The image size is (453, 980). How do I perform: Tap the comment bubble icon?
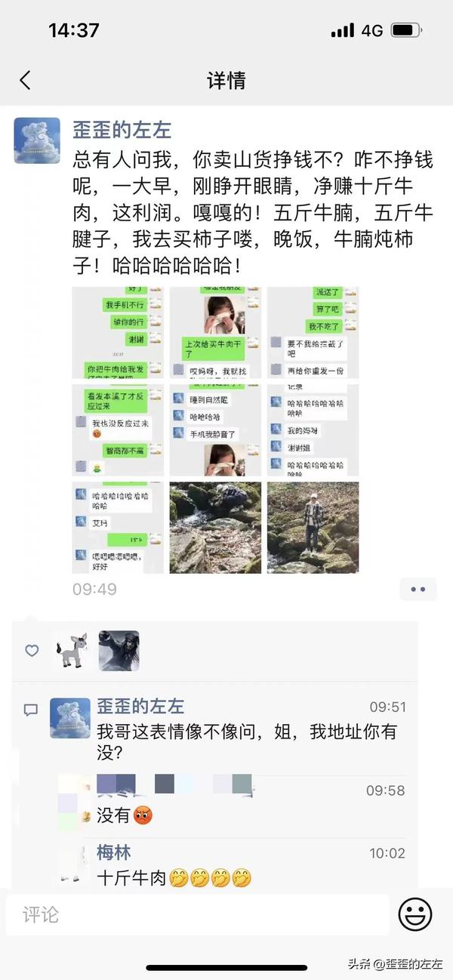(x=31, y=710)
